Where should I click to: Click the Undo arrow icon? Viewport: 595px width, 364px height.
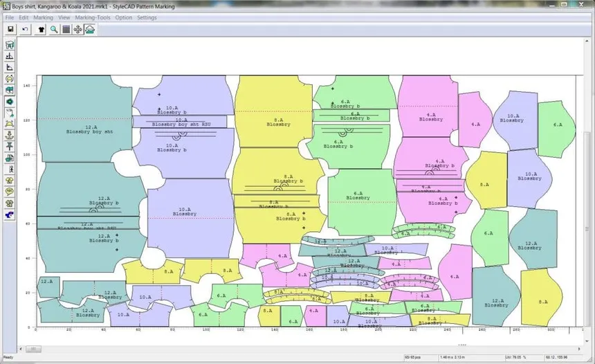click(26, 30)
